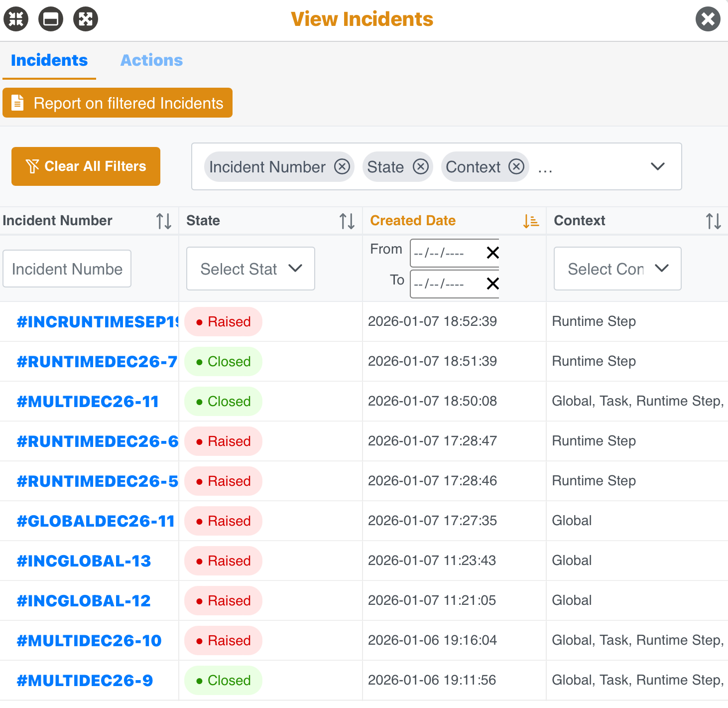The height and width of the screenshot is (708, 728).
Task: Sort by Incident Number column
Action: 164,221
